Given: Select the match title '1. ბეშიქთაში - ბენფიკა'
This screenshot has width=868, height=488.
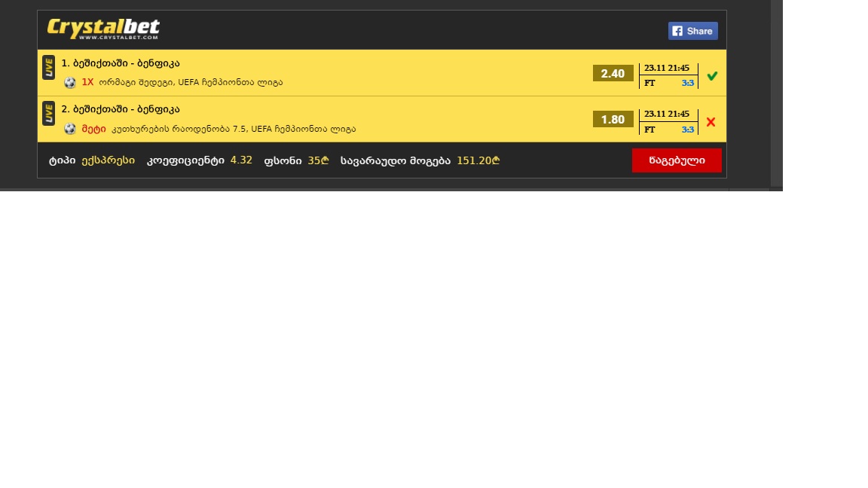Looking at the screenshot, I should click(120, 63).
